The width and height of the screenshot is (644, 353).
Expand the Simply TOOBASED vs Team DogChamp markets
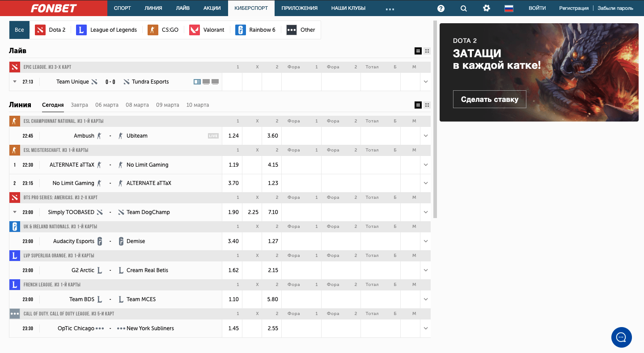[426, 212]
